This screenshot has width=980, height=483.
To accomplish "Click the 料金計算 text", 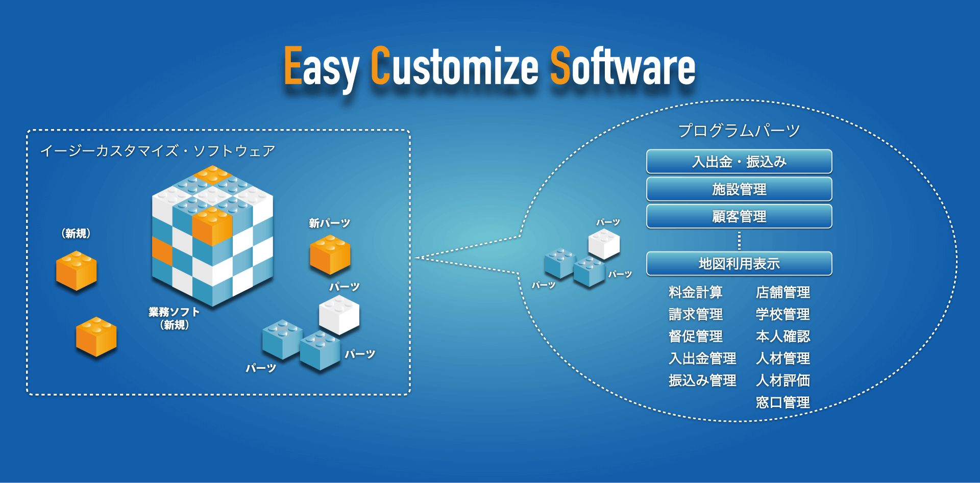I will point(696,292).
